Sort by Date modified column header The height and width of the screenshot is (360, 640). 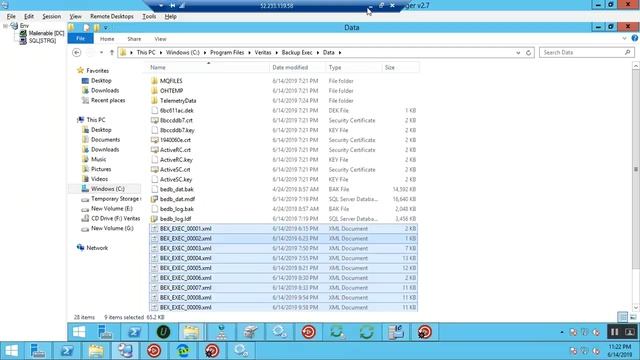pyautogui.click(x=297, y=67)
